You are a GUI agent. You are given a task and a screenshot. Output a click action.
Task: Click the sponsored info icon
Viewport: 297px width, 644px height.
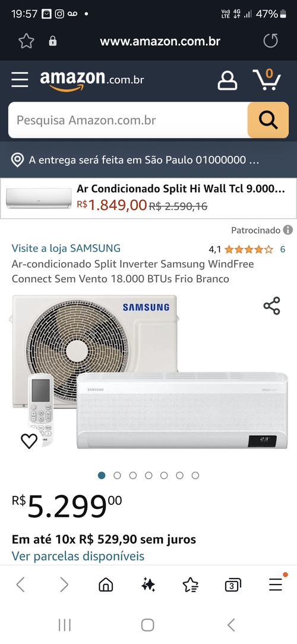point(288,230)
